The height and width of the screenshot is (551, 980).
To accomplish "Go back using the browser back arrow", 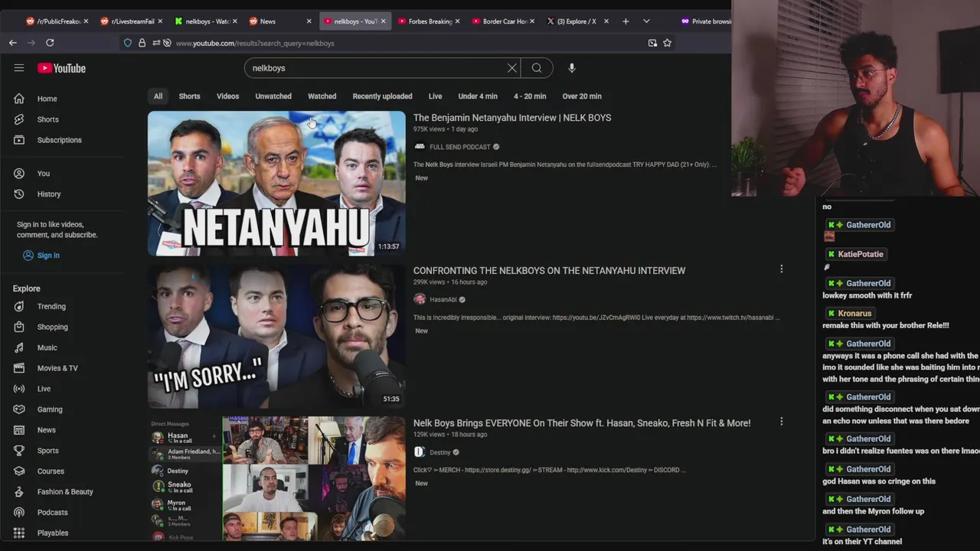I will 13,43.
